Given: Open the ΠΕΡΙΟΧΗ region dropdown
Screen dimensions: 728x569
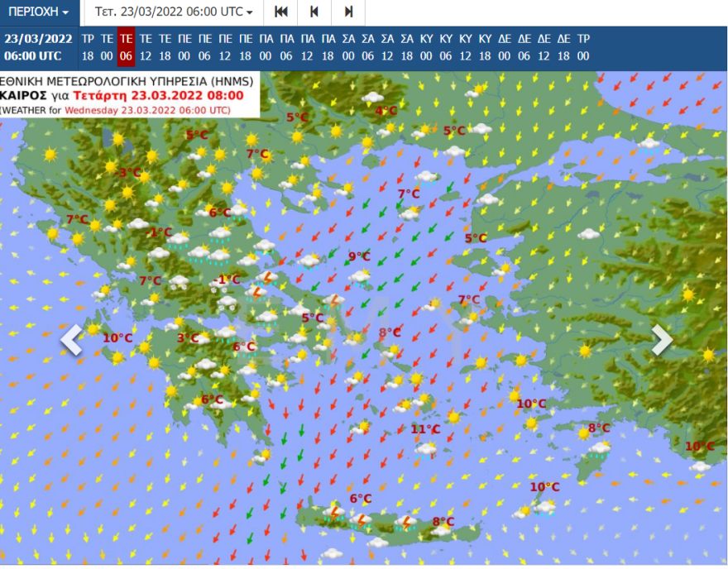Looking at the screenshot, I should point(39,12).
